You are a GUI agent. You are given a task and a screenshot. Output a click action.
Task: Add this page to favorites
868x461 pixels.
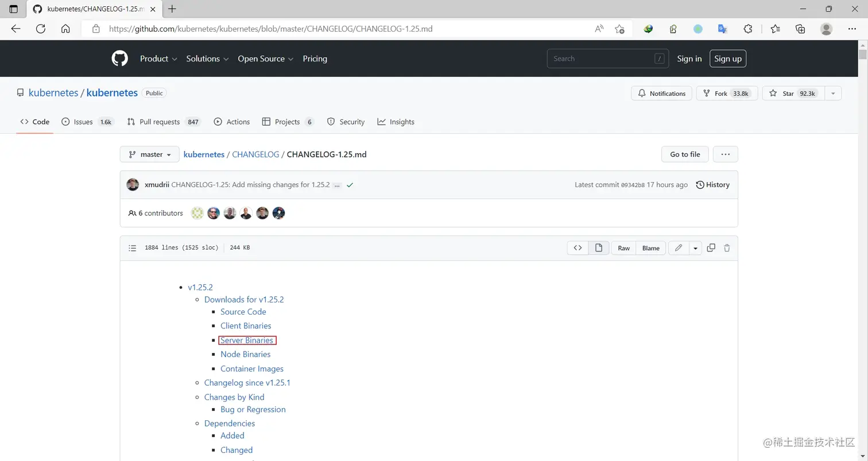pyautogui.click(x=619, y=29)
